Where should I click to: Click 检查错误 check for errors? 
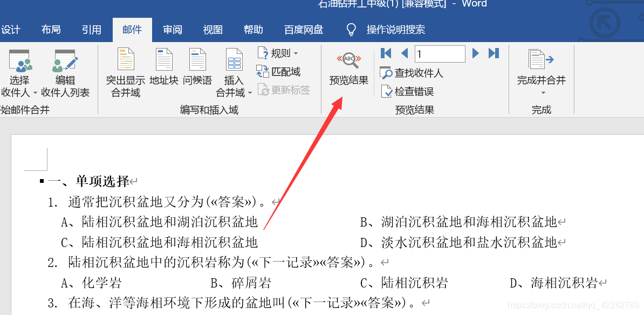coord(407,91)
